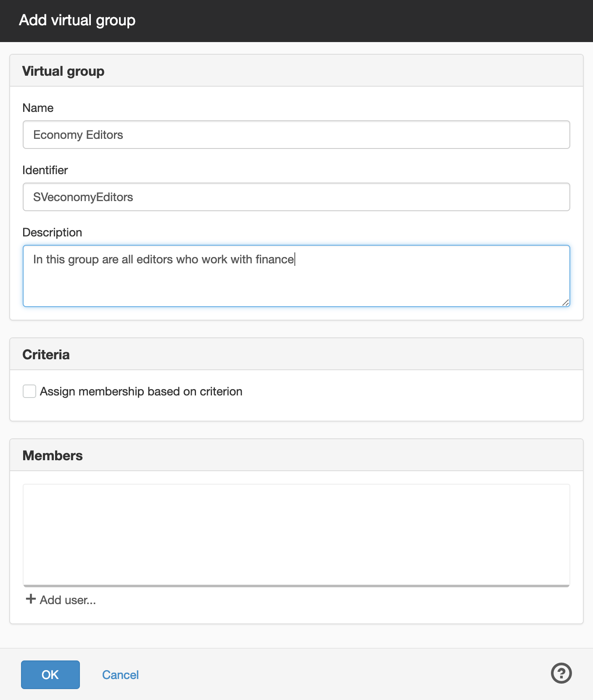Open help via the question mark icon

point(561,673)
